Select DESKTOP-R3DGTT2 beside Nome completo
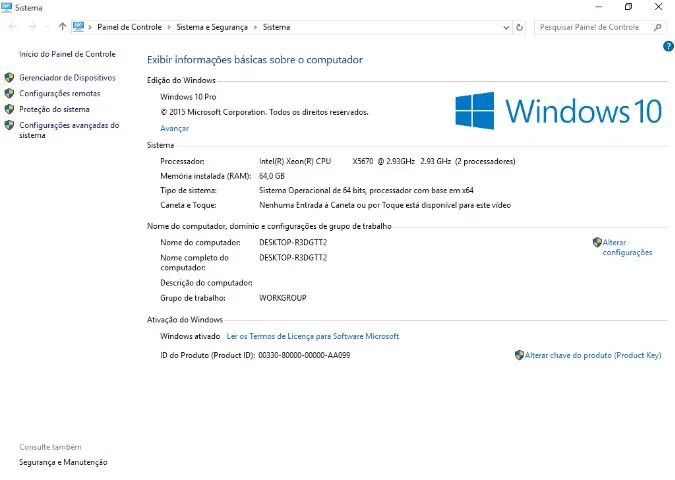The width and height of the screenshot is (675, 480). (x=293, y=257)
